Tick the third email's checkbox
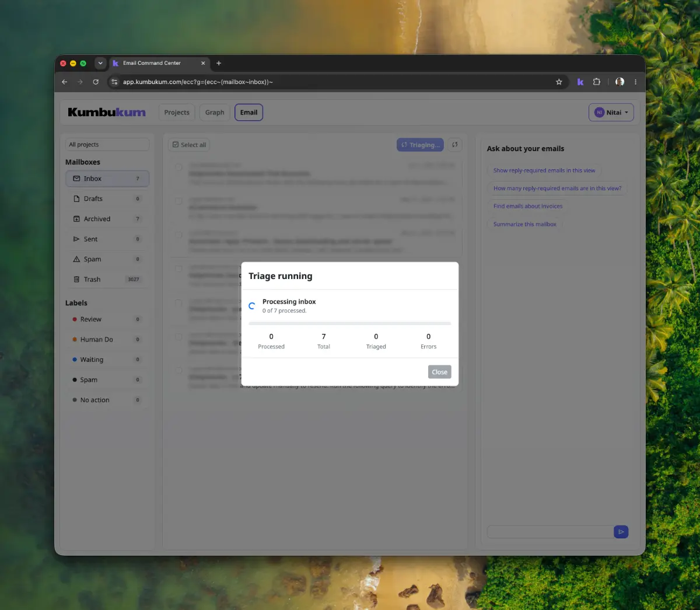Screen dimensions: 700x610 tap(179, 235)
